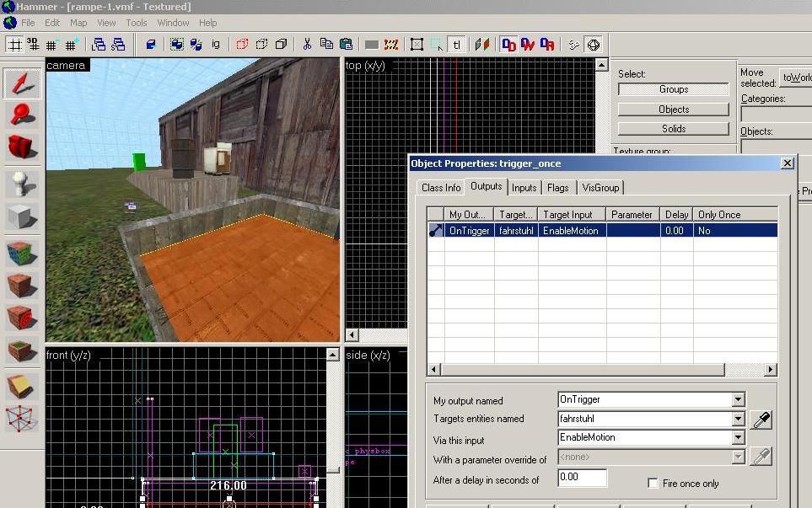Toggle ignore groups 'ig' button
Viewport: 812px width, 508px height.
click(x=215, y=45)
